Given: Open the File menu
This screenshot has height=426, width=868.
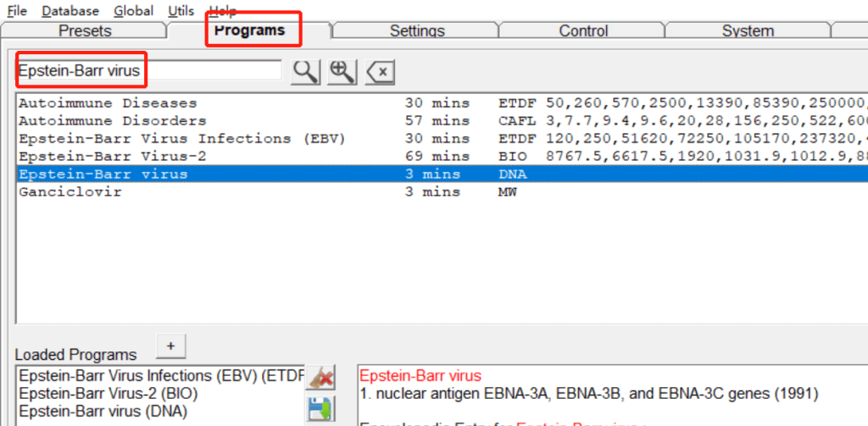Looking at the screenshot, I should [17, 11].
